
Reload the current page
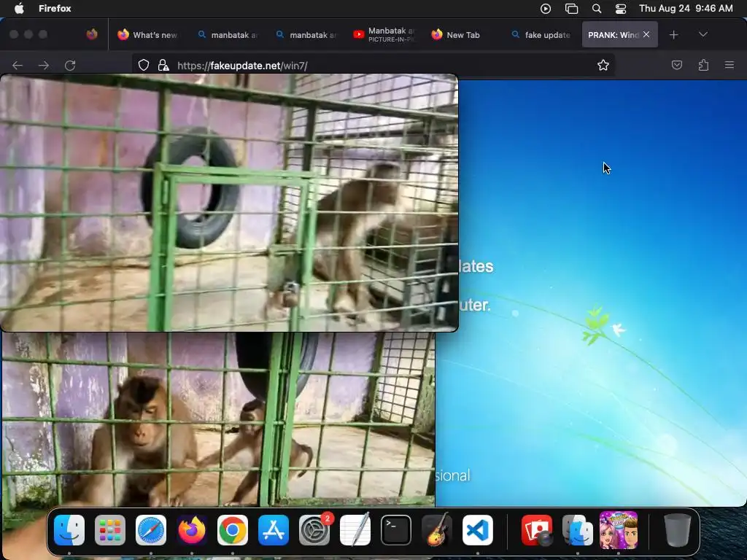[x=70, y=65]
